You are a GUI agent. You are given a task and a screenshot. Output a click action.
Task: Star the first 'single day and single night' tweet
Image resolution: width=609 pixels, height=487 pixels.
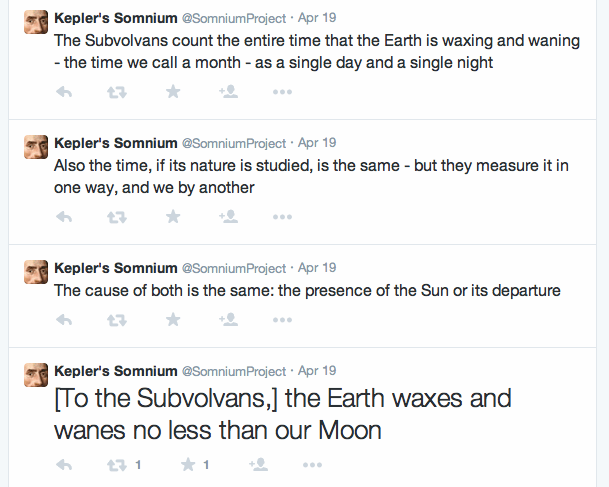coord(173,92)
